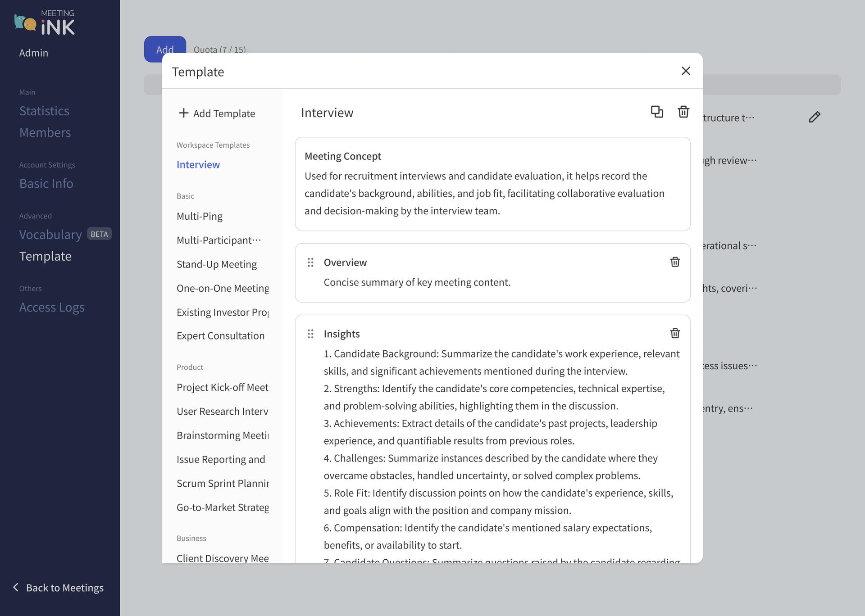This screenshot has height=616, width=865.
Task: Duplicate the Interview template via copy icon
Action: tap(657, 112)
